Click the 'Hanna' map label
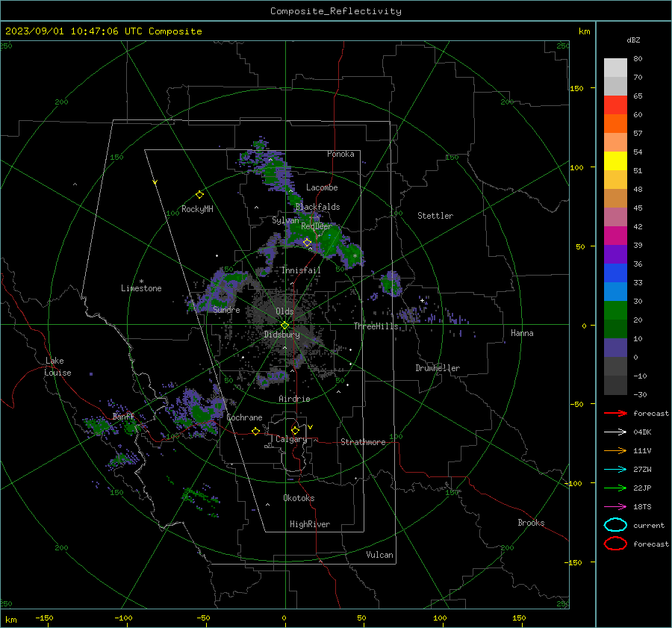The height and width of the screenshot is (628, 672). pos(522,333)
